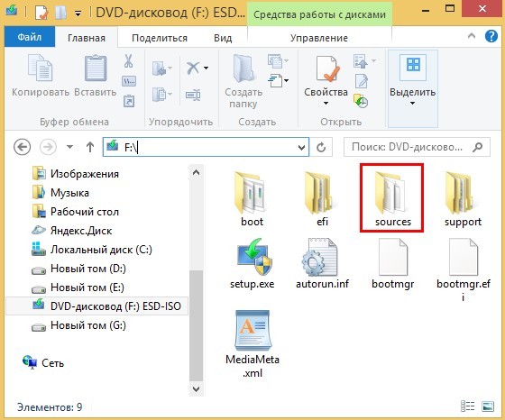Select Рабочий стол in navigation pane
Image resolution: width=505 pixels, height=420 pixels.
76,212
